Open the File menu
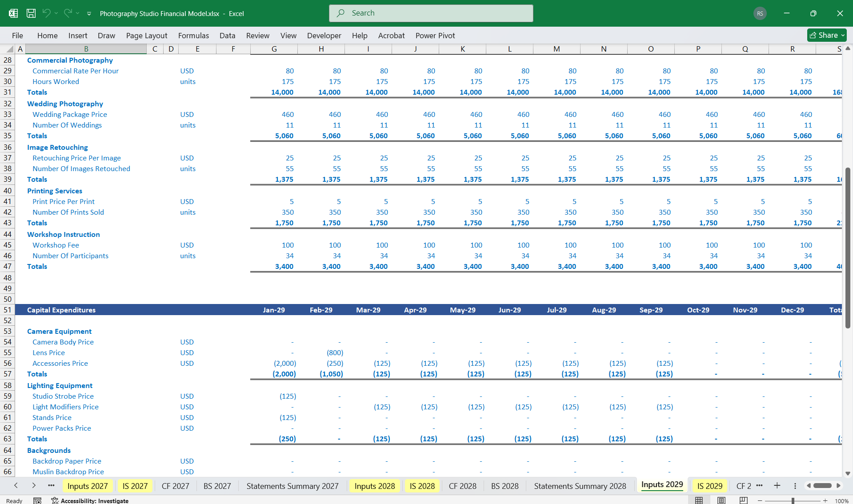The image size is (853, 504). 17,36
